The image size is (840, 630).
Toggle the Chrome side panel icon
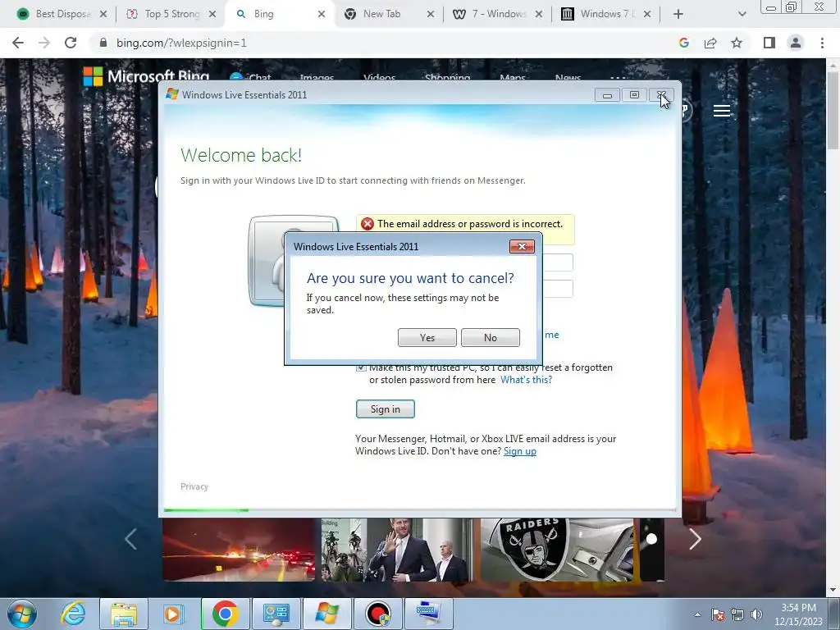769,43
